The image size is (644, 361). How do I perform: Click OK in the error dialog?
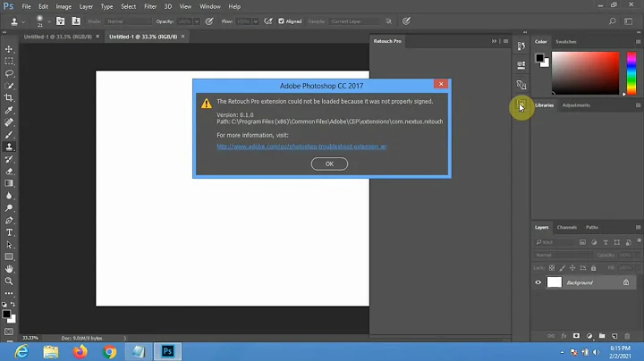click(x=329, y=164)
